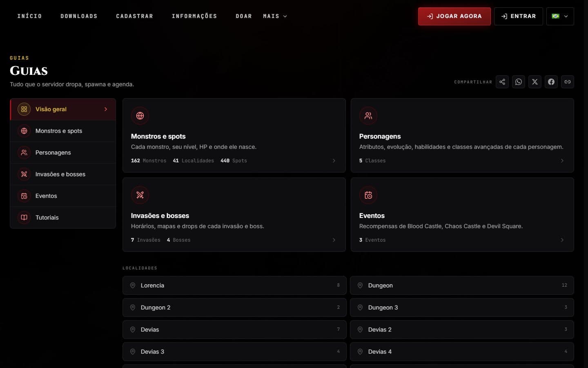588x368 pixels.
Task: Click the ENTRAR login button
Action: click(519, 16)
